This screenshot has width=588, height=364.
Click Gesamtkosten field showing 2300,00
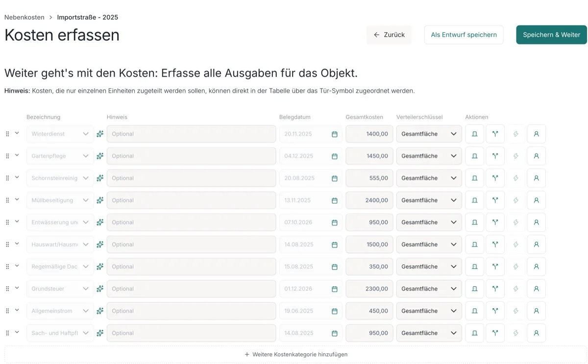tap(369, 289)
